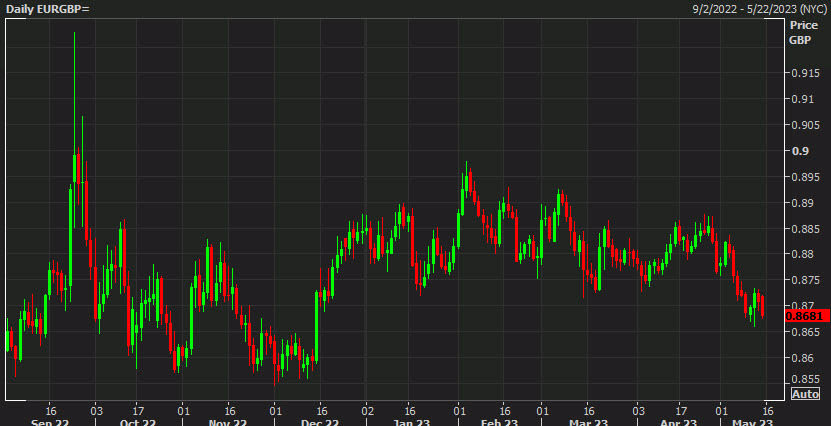Click the 0.905 price axis label
Viewport: 831px width, 426px height.
tap(806, 125)
